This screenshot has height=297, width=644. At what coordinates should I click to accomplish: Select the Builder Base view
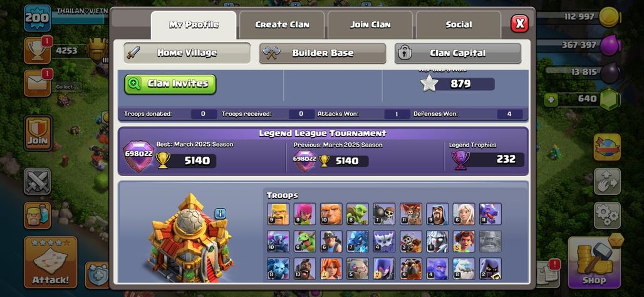323,53
